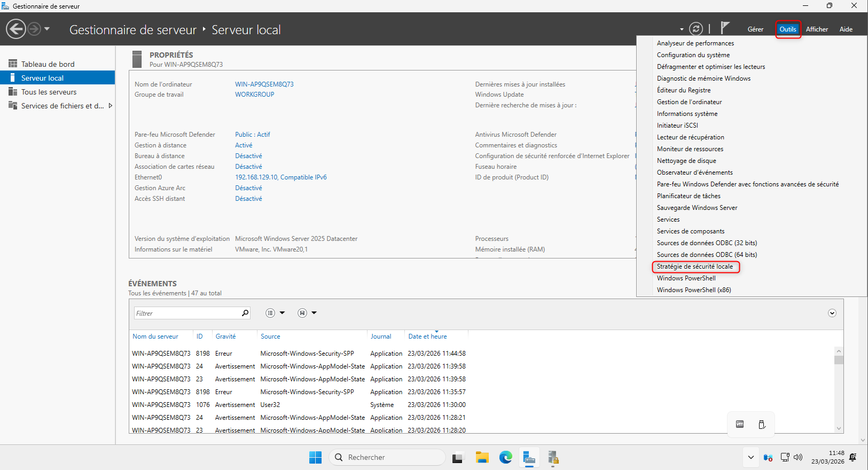Open Observateur d'événements
The image size is (868, 470).
point(694,173)
